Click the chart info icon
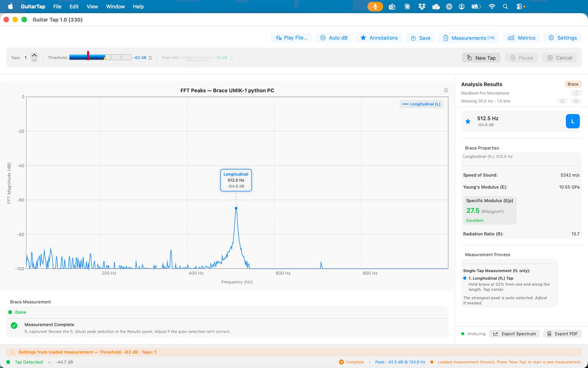Image resolution: width=588 pixels, height=368 pixels. (446, 90)
